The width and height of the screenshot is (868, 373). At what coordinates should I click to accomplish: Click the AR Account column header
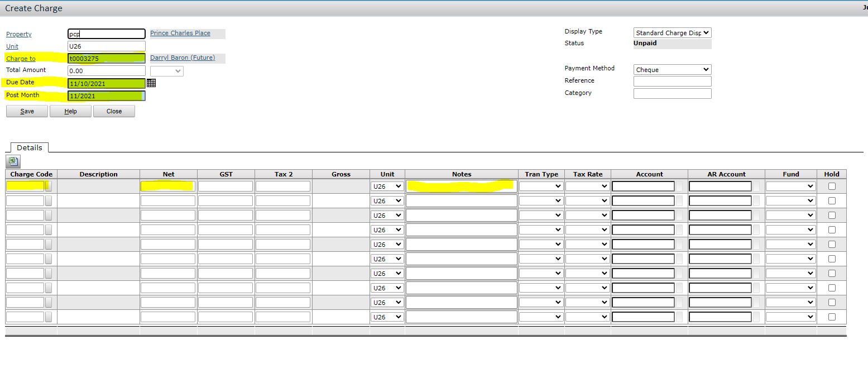(x=727, y=174)
